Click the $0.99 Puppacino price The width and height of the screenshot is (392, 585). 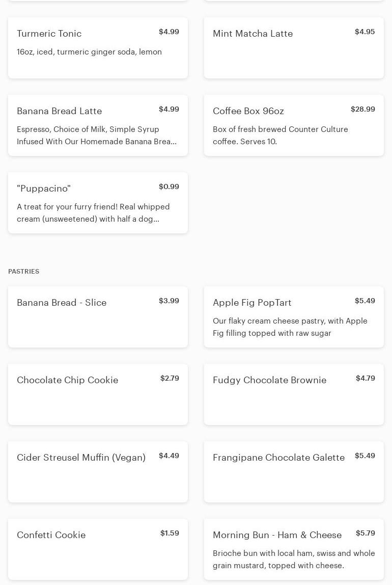pyautogui.click(x=169, y=187)
